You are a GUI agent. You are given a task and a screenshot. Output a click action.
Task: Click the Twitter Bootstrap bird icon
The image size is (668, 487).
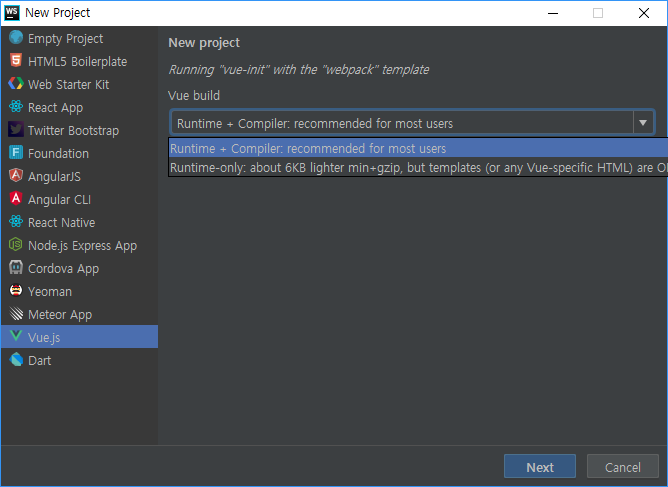(16, 130)
